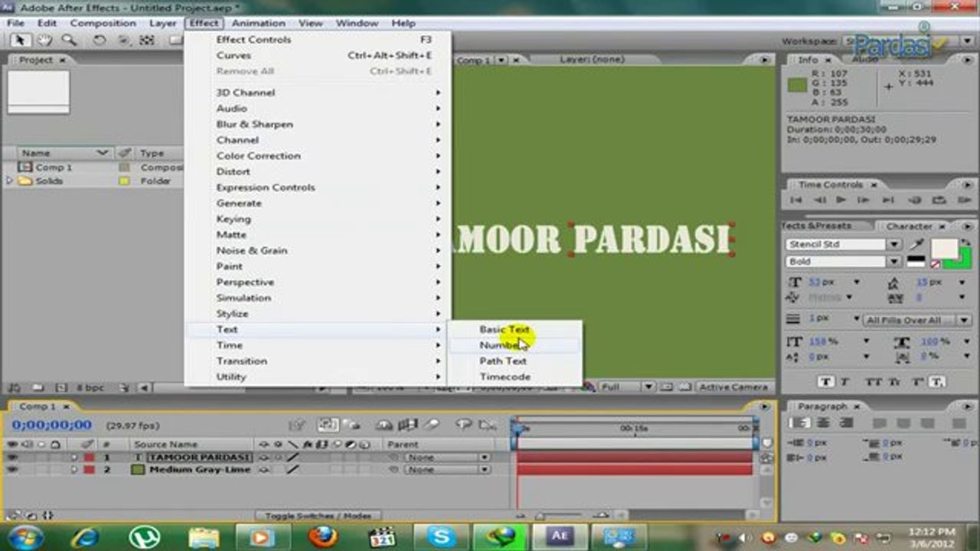Screen dimensions: 980x551
Task: Click Play button in Time Controls
Action: pos(841,200)
